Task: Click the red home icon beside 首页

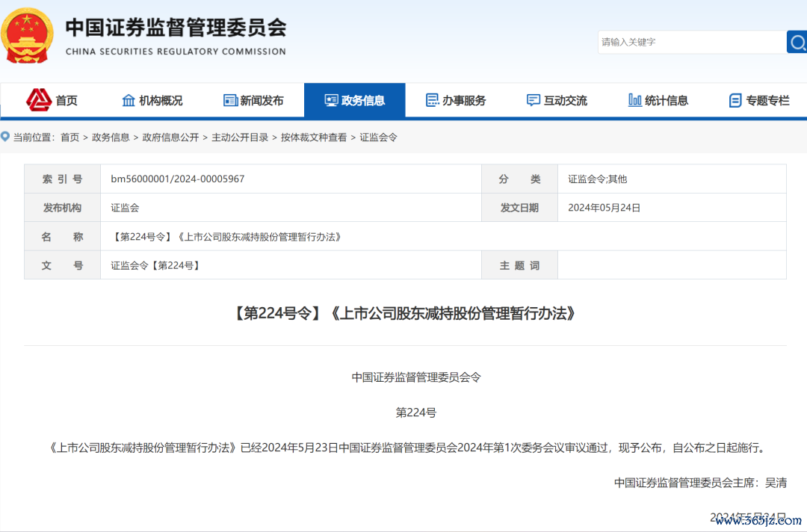Action: coord(39,100)
